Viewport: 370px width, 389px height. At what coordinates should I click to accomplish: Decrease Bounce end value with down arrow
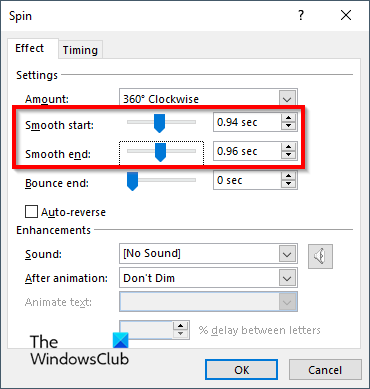pos(289,184)
